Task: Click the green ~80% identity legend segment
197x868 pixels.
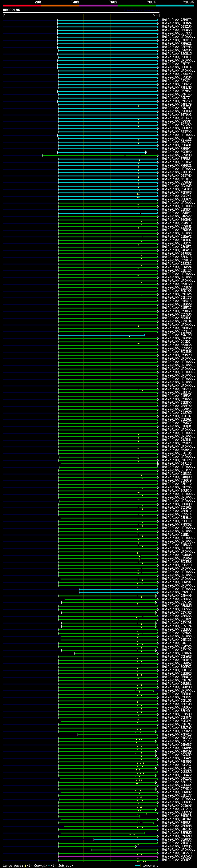Action: (x=137, y=6)
